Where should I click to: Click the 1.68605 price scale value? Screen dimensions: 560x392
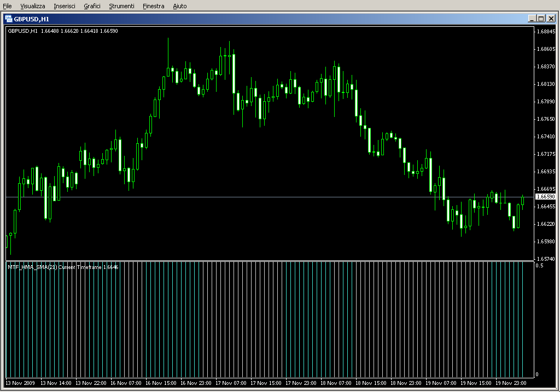pyautogui.click(x=546, y=49)
